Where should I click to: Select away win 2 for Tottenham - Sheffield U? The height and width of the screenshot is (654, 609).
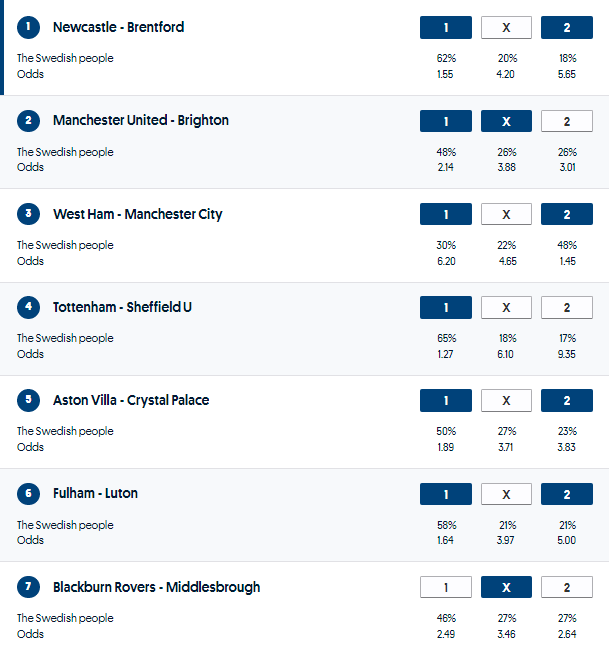[x=567, y=307]
